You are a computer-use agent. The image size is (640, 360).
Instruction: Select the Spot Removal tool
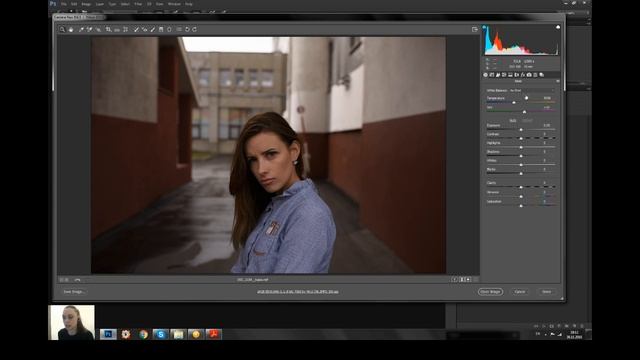tap(136, 29)
